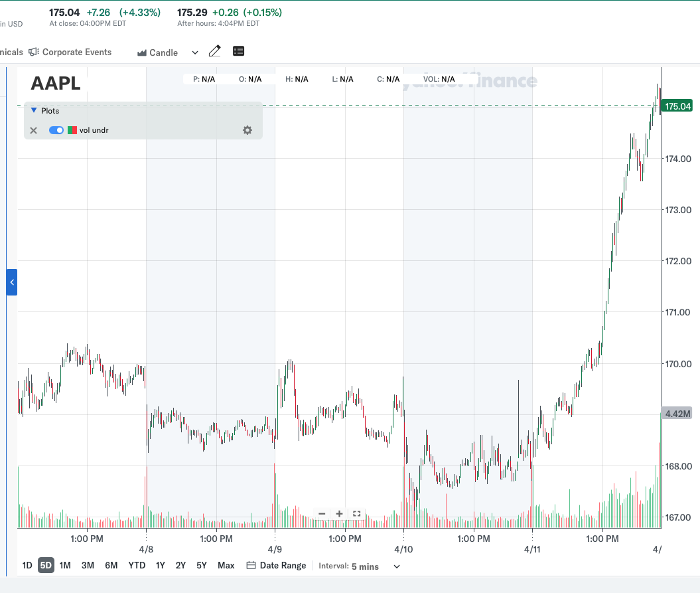Screen dimensions: 700x593
Task: Open the data table view icon
Action: tap(239, 52)
